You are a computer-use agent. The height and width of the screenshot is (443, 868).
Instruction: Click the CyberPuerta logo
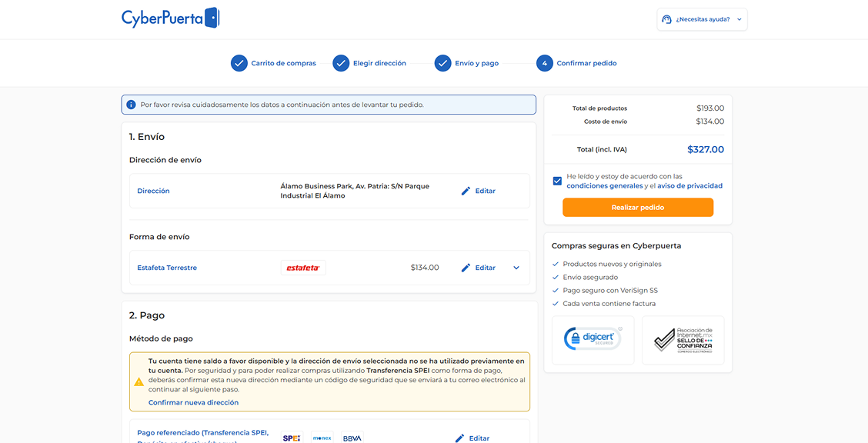click(x=170, y=16)
